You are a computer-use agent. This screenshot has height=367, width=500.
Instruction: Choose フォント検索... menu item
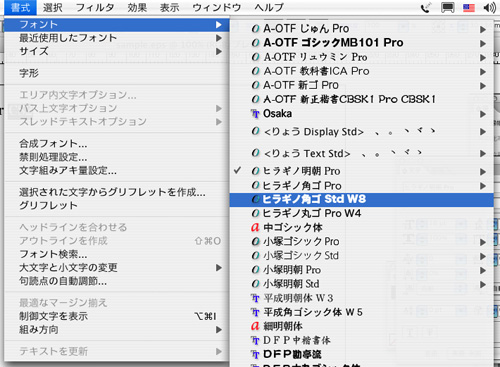[x=117, y=254]
